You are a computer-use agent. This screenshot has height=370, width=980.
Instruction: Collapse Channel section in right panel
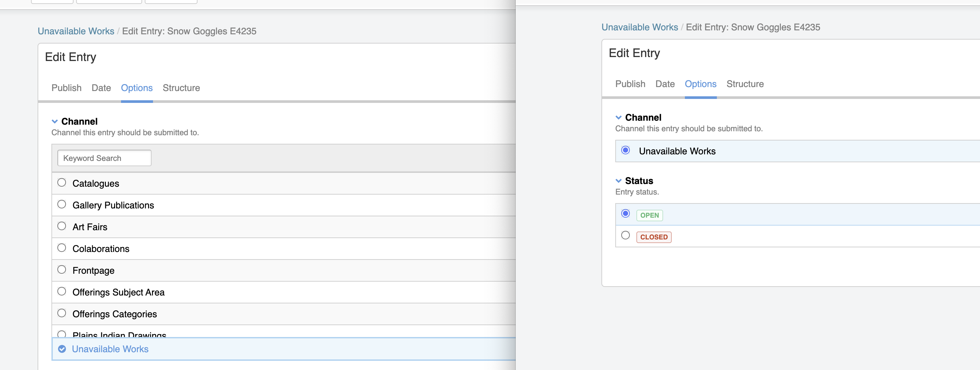click(x=619, y=117)
